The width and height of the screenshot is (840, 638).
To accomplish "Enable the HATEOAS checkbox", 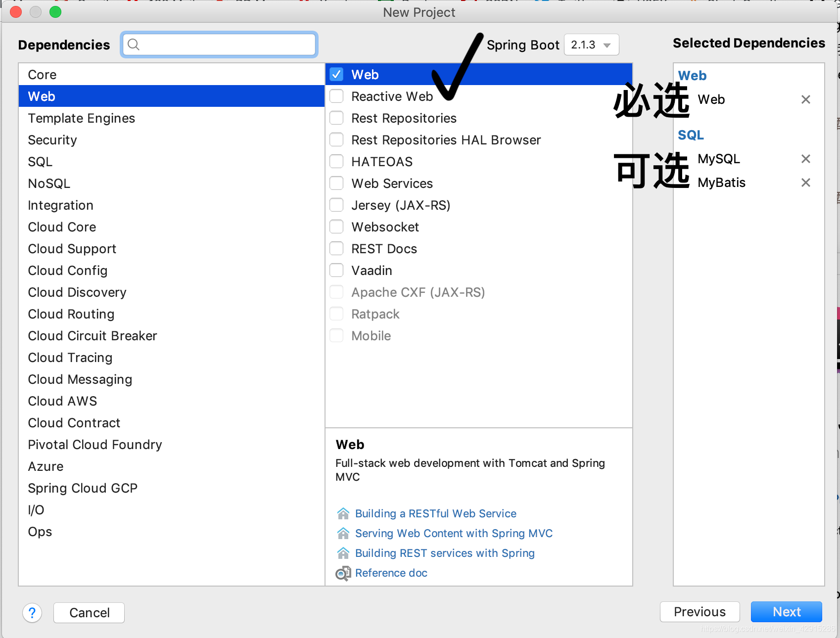I will pos(336,161).
